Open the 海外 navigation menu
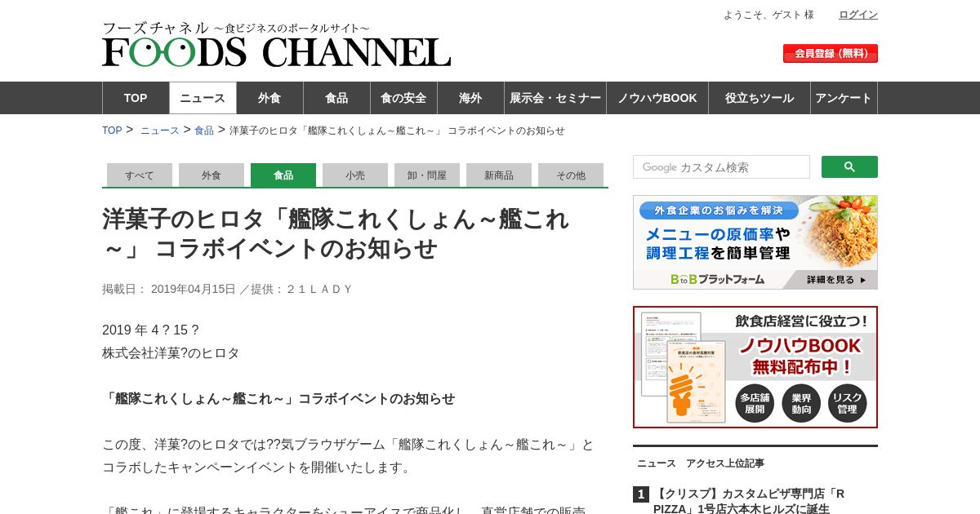This screenshot has height=514, width=980. point(470,98)
